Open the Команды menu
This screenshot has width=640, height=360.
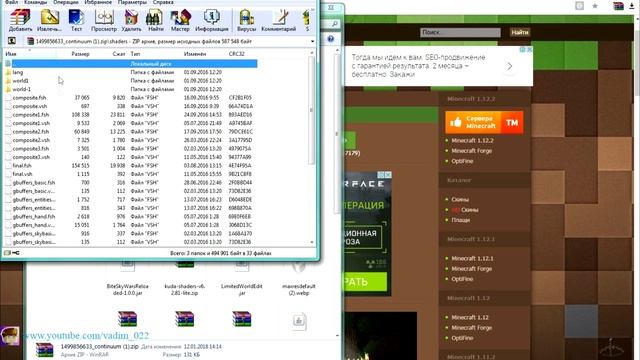[36, 2]
